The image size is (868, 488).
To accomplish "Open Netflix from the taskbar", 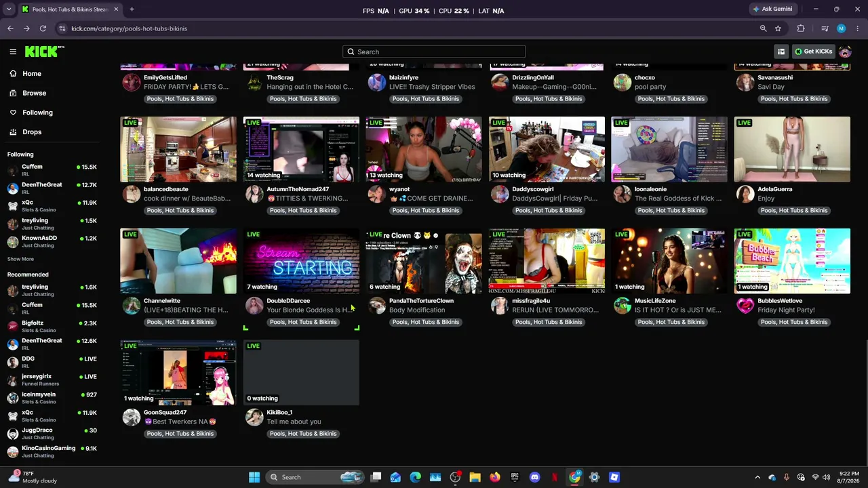I will (555, 477).
